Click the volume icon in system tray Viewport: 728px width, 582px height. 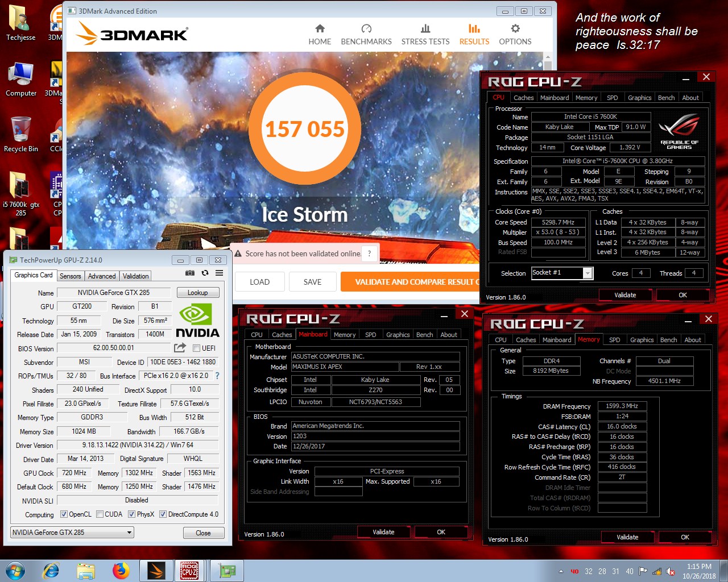coord(671,571)
